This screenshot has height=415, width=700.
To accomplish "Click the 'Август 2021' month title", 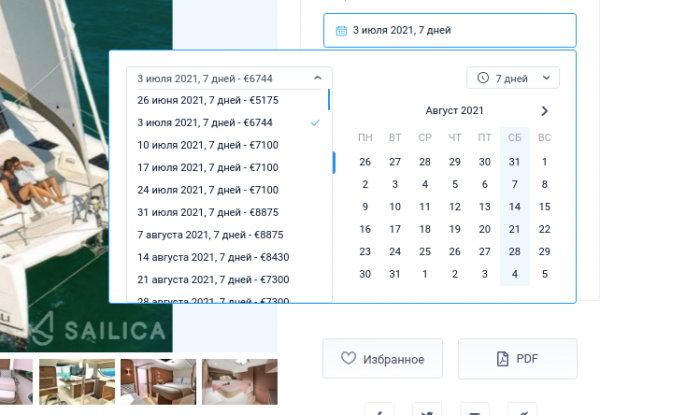I will [x=454, y=111].
